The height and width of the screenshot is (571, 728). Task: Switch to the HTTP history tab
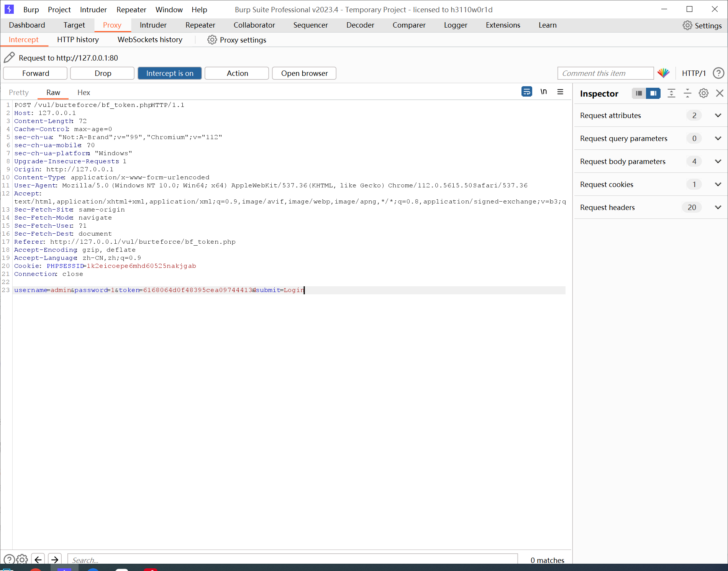click(78, 39)
